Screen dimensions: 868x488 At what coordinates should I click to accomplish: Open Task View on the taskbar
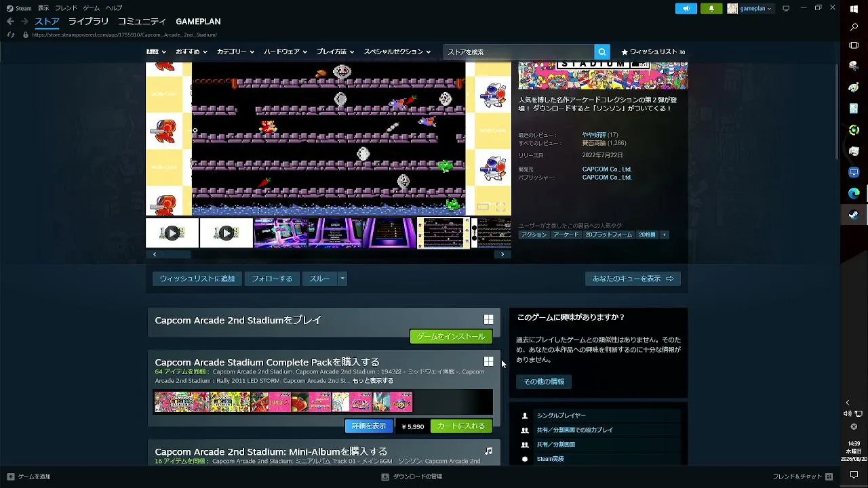[x=854, y=45]
